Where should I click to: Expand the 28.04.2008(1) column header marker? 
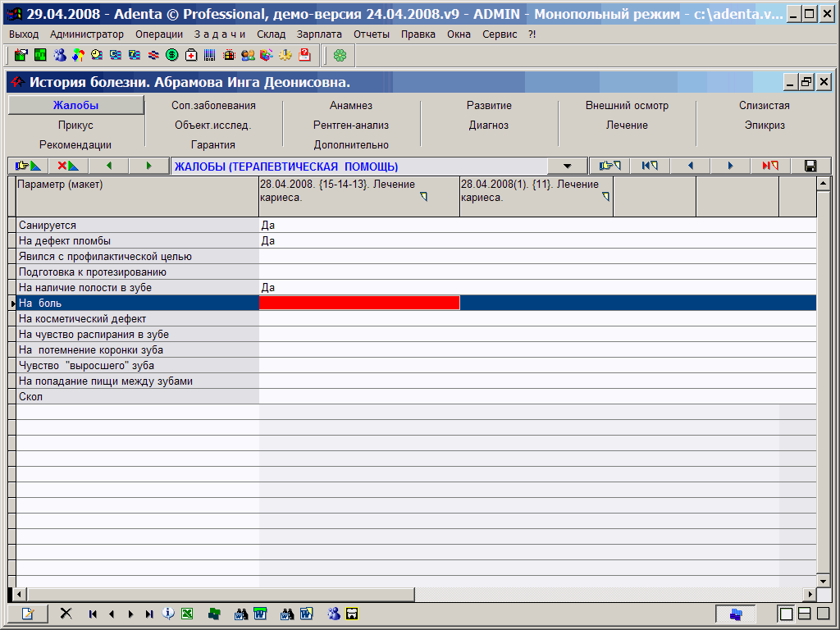click(606, 197)
